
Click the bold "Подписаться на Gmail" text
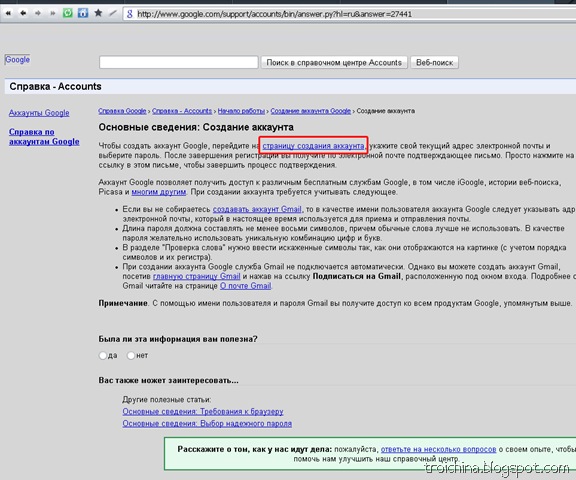tap(356, 276)
